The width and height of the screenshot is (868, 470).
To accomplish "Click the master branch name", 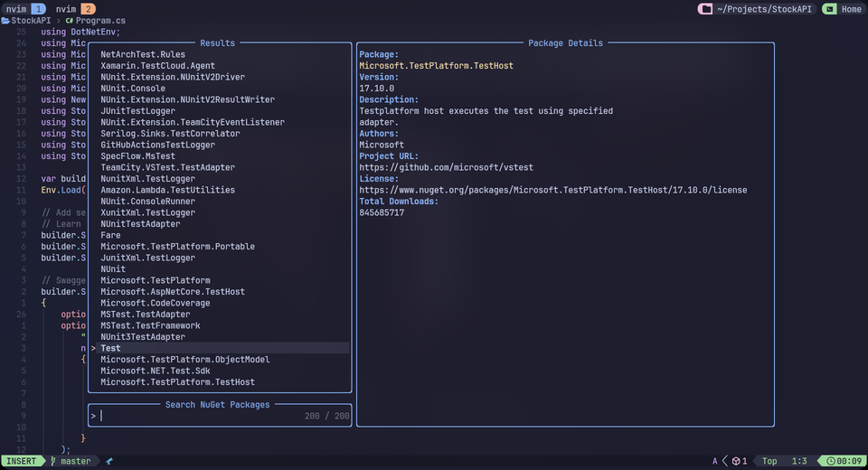I will (x=76, y=461).
